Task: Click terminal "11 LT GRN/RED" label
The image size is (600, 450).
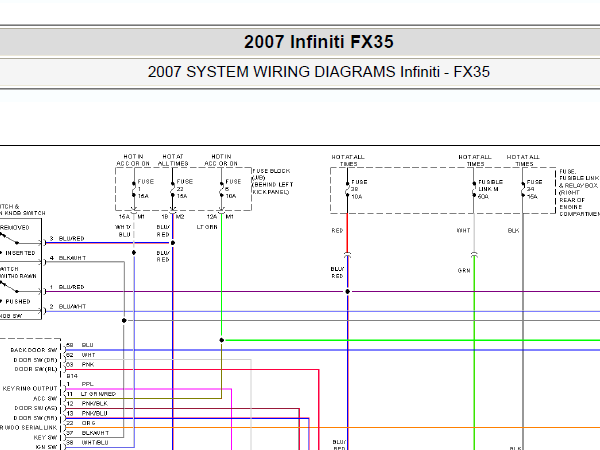Action: pyautogui.click(x=91, y=394)
